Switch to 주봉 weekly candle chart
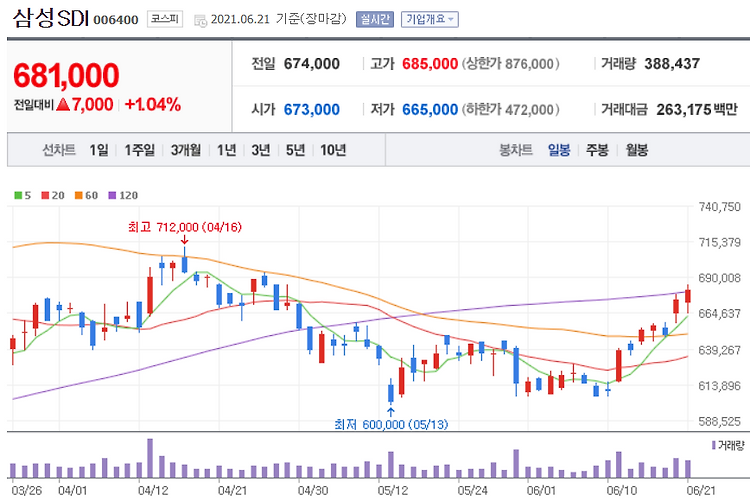750x501 pixels. tap(597, 150)
